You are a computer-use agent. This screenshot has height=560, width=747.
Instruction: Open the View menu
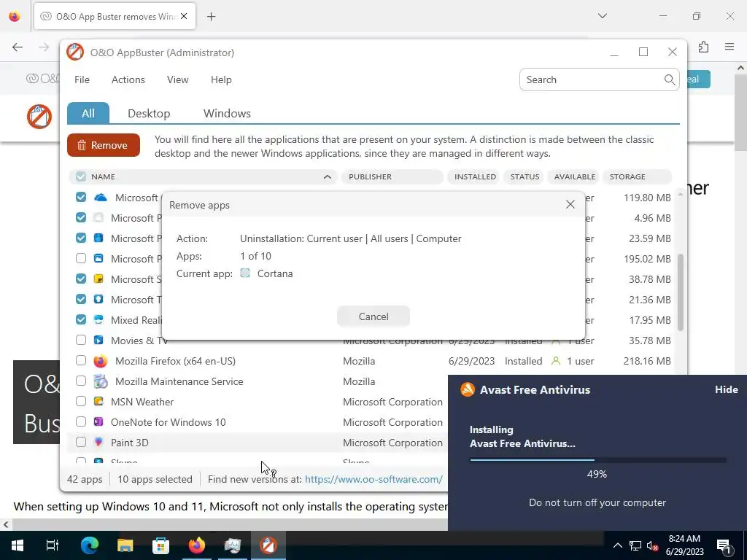pyautogui.click(x=178, y=79)
